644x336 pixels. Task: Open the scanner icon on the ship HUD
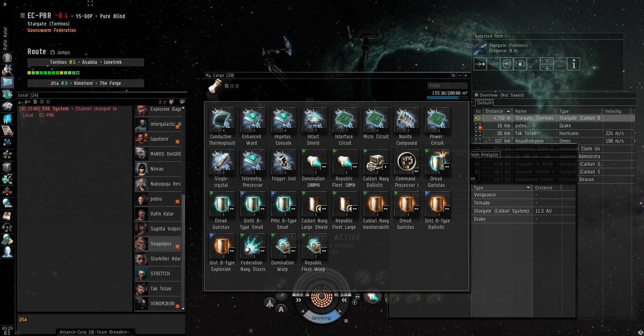pos(281,297)
